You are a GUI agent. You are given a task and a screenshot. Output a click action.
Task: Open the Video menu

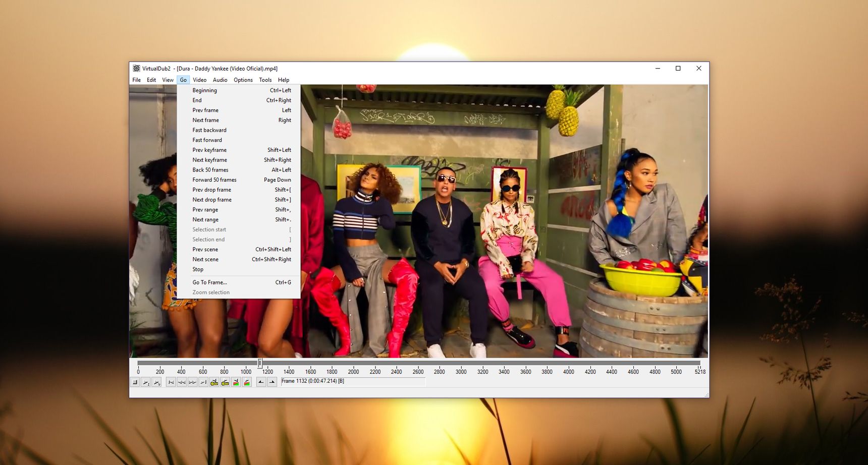200,80
